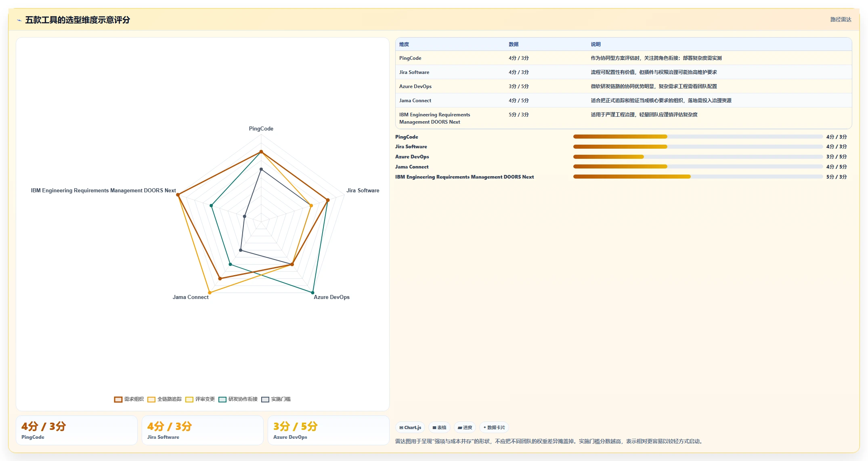868x461 pixels.
Task: Click the 维度 column header
Action: coord(404,44)
